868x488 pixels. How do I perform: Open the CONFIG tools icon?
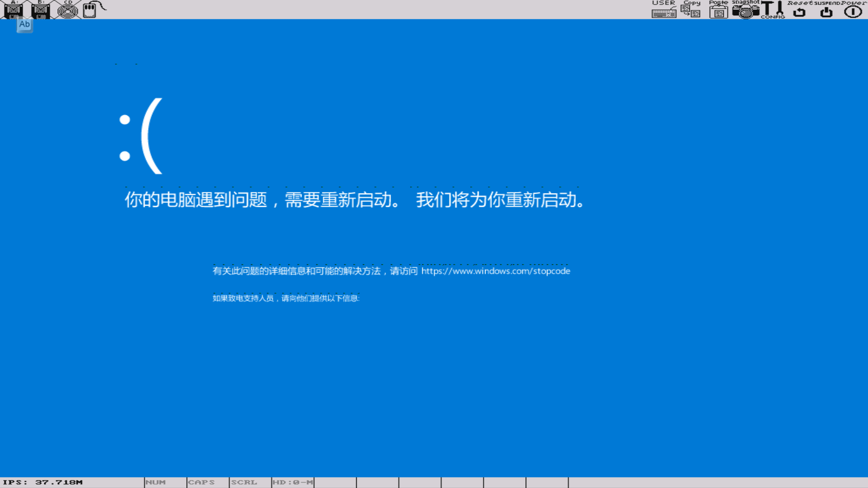tap(773, 9)
